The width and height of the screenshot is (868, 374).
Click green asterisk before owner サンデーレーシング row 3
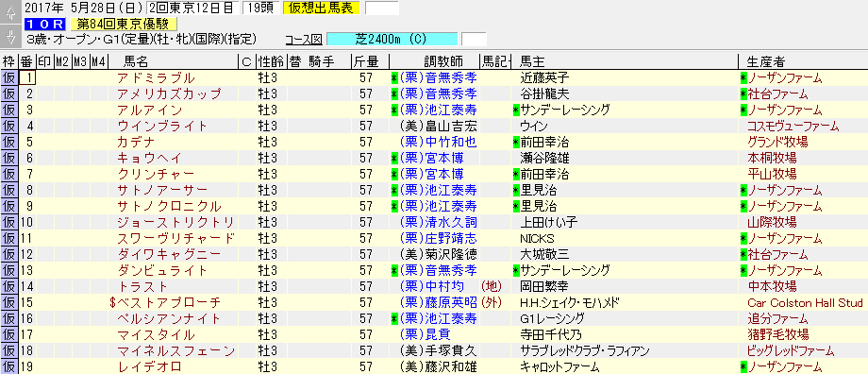click(x=516, y=110)
